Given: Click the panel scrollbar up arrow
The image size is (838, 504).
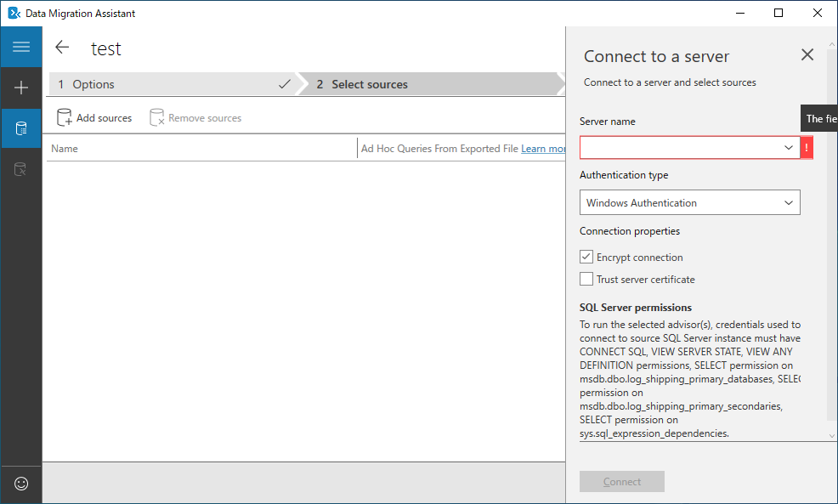Looking at the screenshot, I should pyautogui.click(x=831, y=44).
